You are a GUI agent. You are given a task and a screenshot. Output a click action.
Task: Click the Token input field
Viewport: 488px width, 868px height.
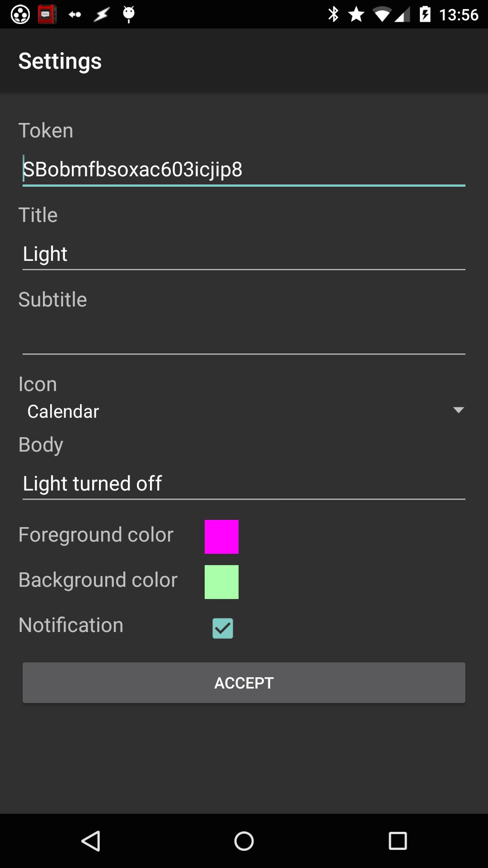[244, 170]
